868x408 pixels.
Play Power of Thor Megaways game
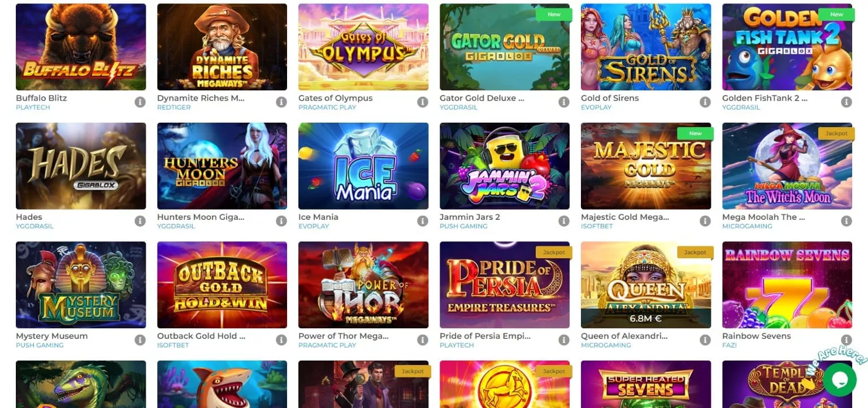(x=363, y=285)
